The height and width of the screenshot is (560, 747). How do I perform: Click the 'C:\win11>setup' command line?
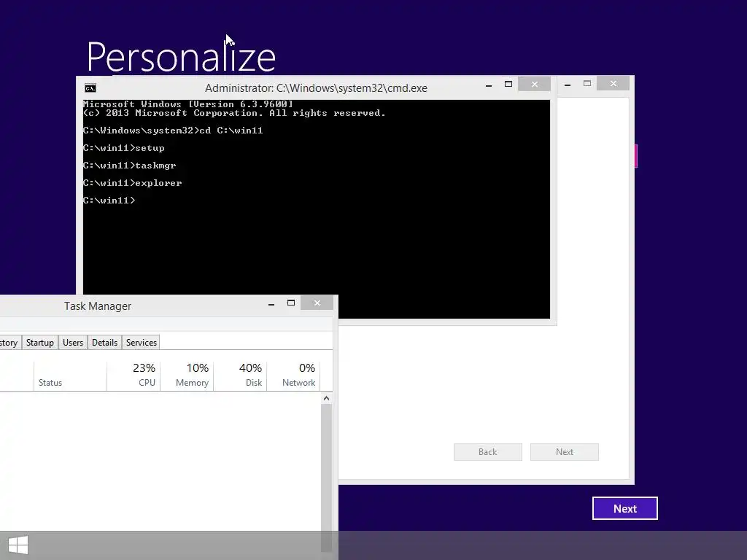[x=124, y=148]
